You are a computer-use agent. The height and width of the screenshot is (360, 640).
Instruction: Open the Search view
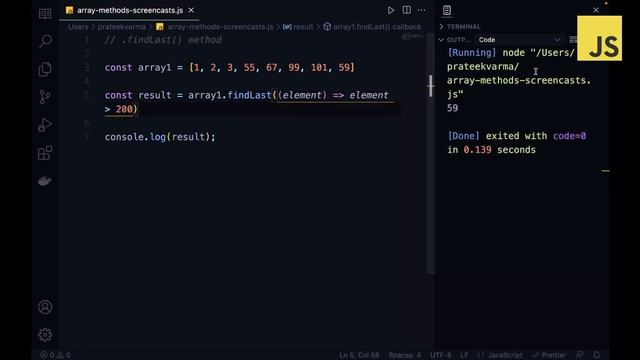(x=45, y=41)
